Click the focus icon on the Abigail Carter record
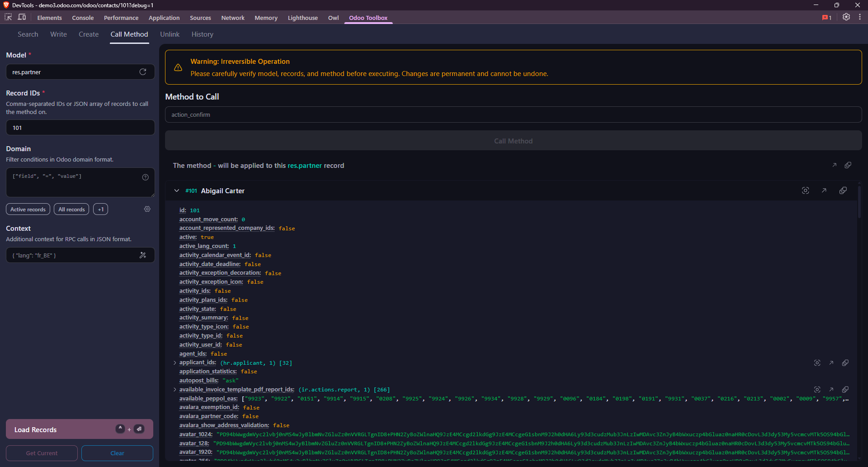The height and width of the screenshot is (467, 868). click(x=806, y=191)
